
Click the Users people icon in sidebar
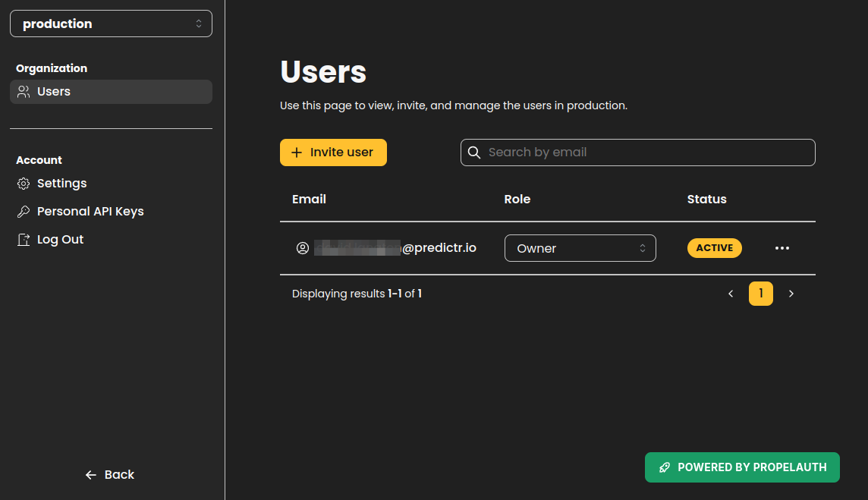click(x=24, y=92)
